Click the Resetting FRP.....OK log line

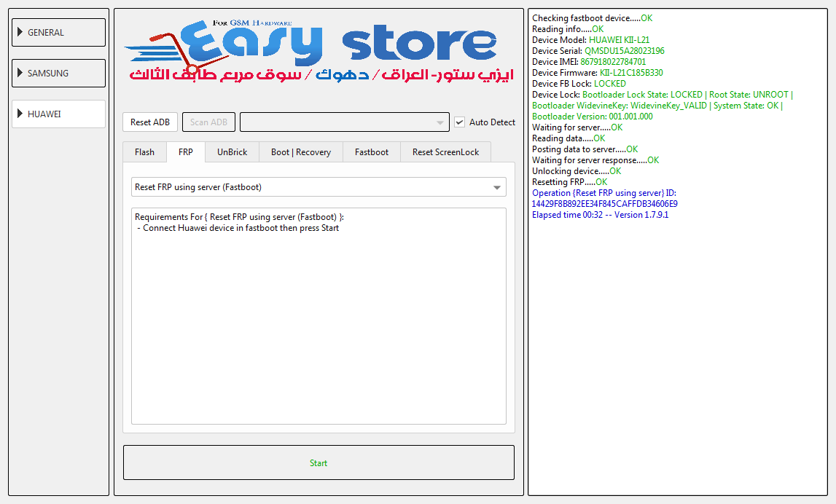569,182
